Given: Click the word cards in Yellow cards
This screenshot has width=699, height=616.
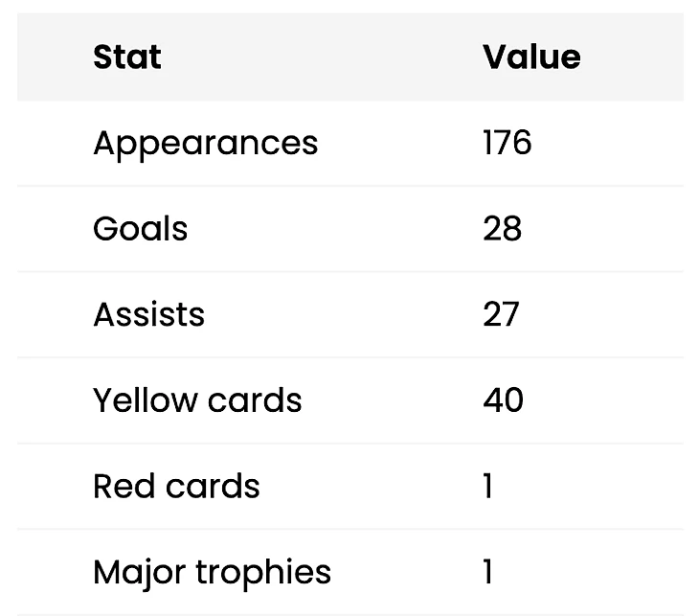Looking at the screenshot, I should 255,400.
